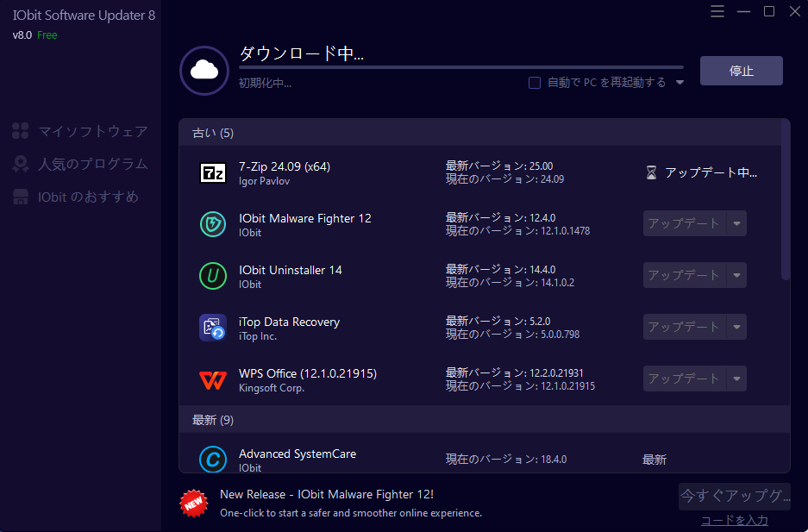
Task: Click the IObit recommendations store icon
Action: click(21, 197)
